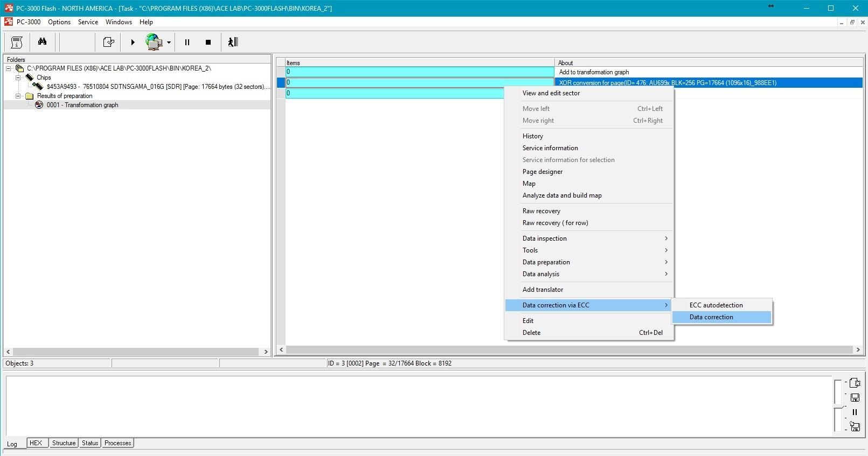The width and height of the screenshot is (868, 456).
Task: Choose Delete in context menu
Action: (589, 333)
